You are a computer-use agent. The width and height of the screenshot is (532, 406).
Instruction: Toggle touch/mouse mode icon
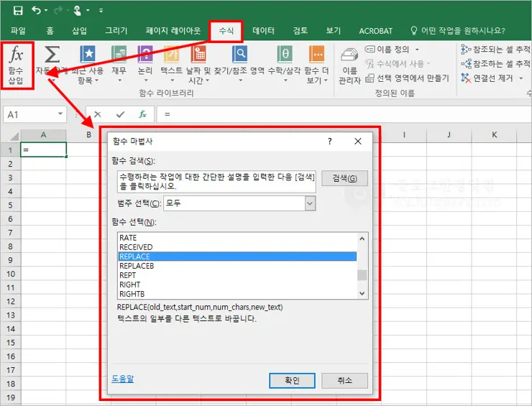78,11
